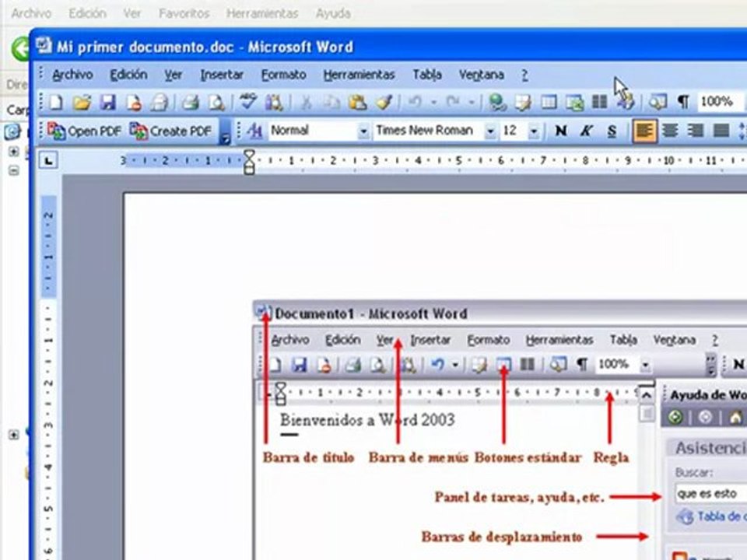Image resolution: width=747 pixels, height=560 pixels.
Task: Open the Ventana menu
Action: pos(481,75)
